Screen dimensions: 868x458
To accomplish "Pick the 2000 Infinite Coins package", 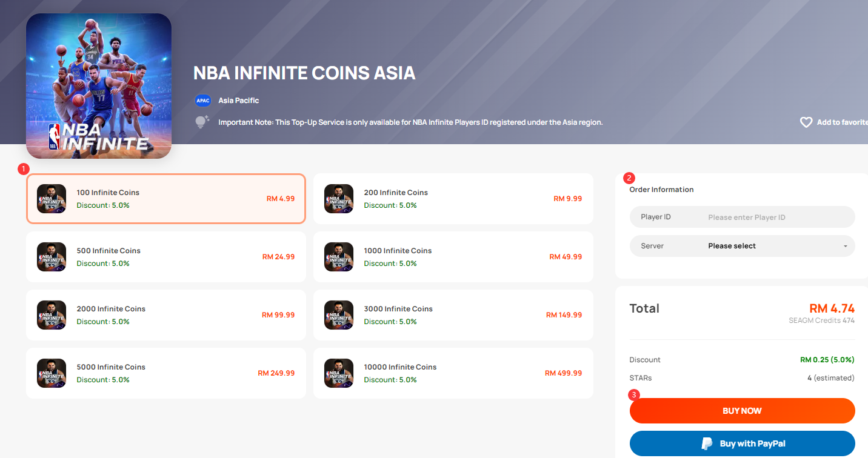I will point(166,315).
